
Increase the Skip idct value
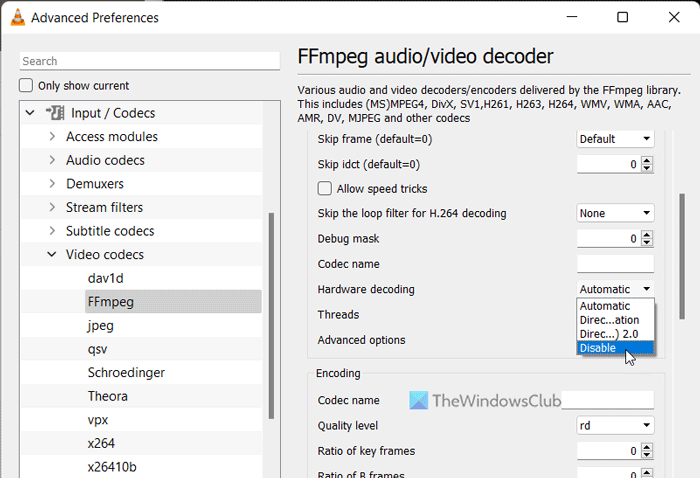point(647,160)
